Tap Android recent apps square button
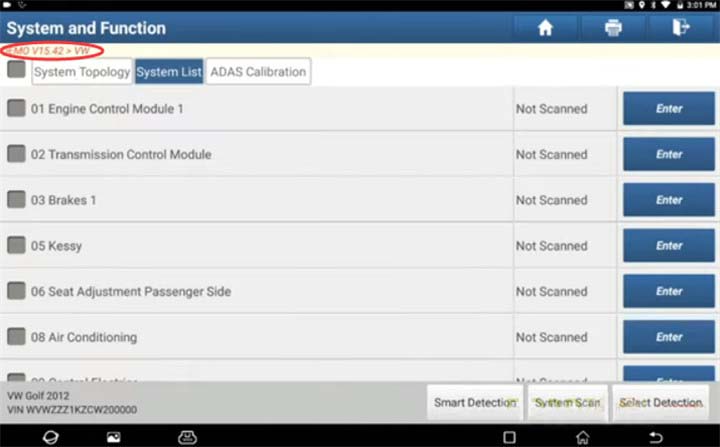Image resolution: width=720 pixels, height=447 pixels. coord(509,437)
